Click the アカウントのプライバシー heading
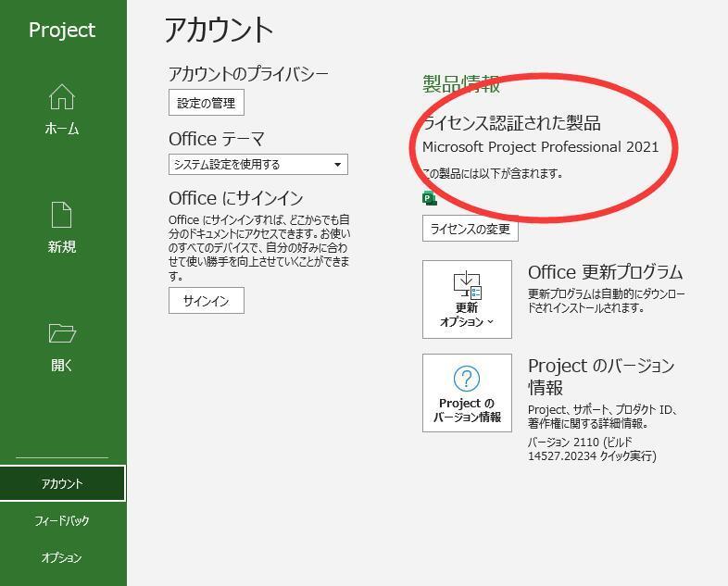Viewport: 728px width, 586px height. (x=248, y=74)
